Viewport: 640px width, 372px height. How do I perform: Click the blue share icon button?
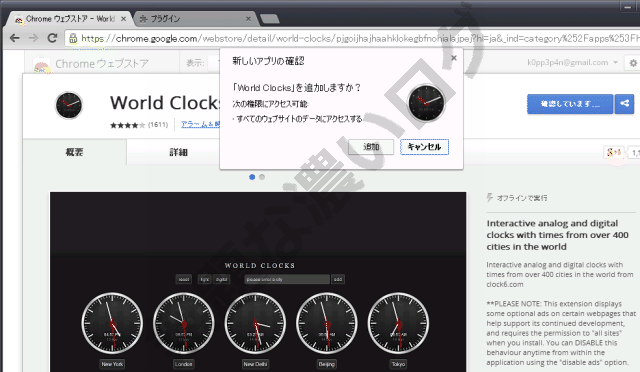click(624, 104)
